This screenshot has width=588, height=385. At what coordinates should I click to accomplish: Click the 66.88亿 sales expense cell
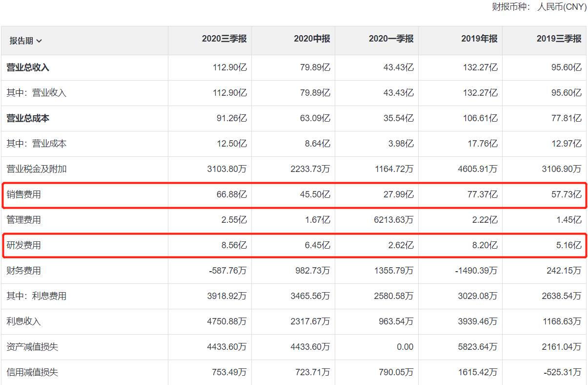point(232,194)
